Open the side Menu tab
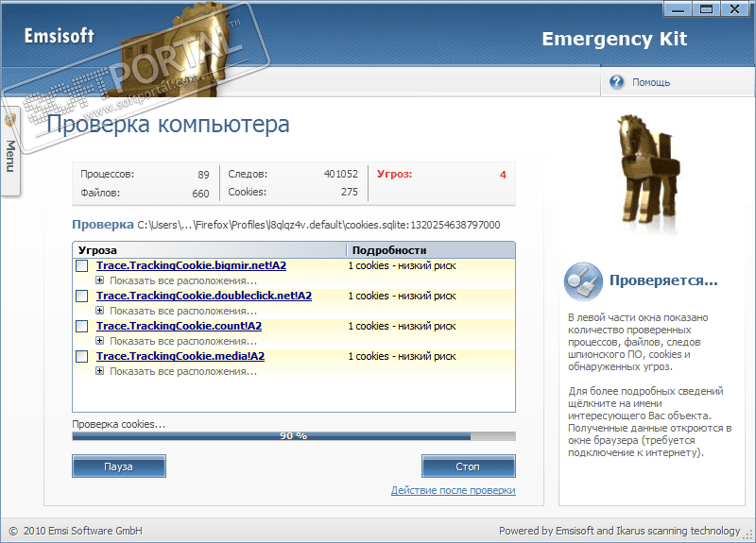 click(10, 150)
